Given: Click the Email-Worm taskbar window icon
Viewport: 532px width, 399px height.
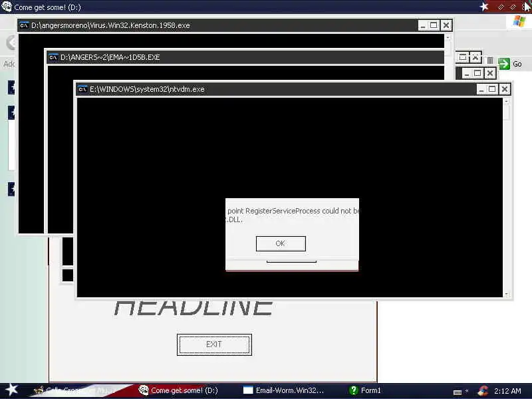Looking at the screenshot, I should [x=248, y=390].
